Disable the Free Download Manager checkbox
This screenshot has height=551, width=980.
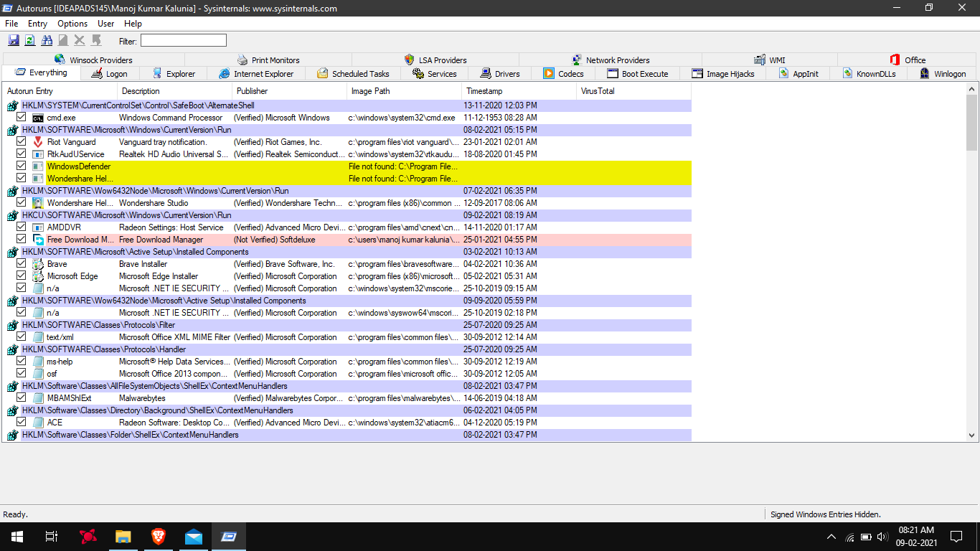22,240
